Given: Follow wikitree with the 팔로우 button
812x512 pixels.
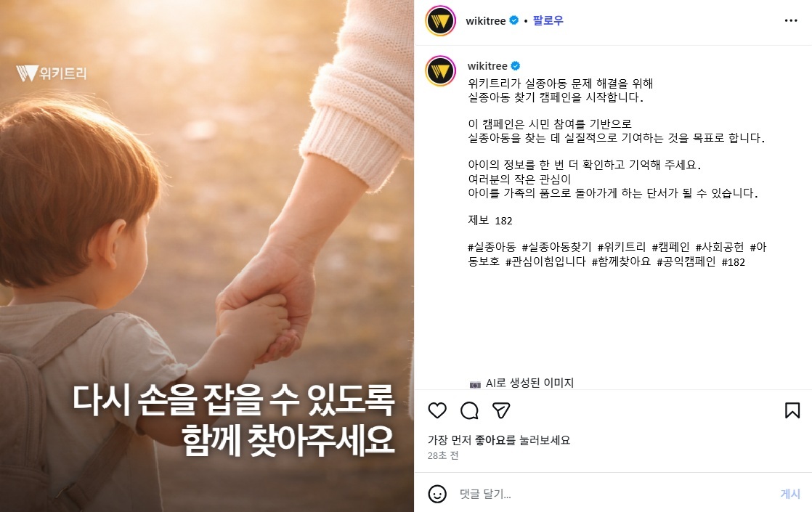Looking at the screenshot, I should click(x=548, y=21).
